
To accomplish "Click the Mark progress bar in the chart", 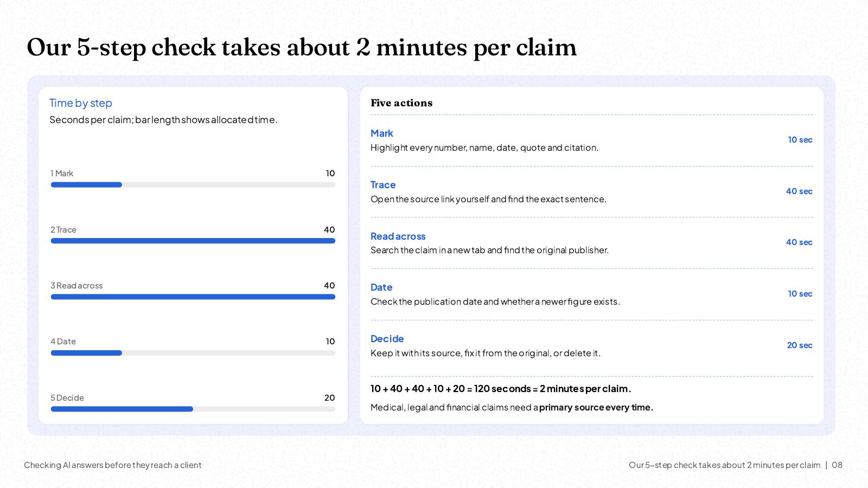I will pyautogui.click(x=193, y=185).
